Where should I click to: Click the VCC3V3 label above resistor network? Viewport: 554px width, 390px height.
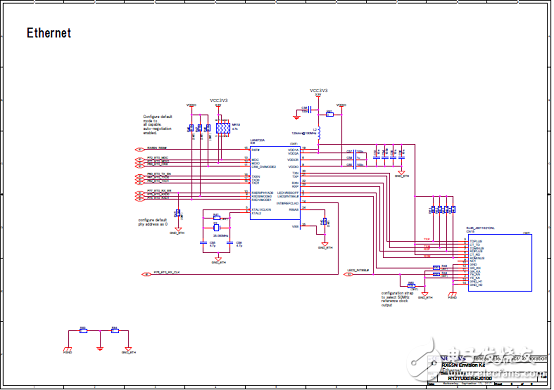point(219,100)
